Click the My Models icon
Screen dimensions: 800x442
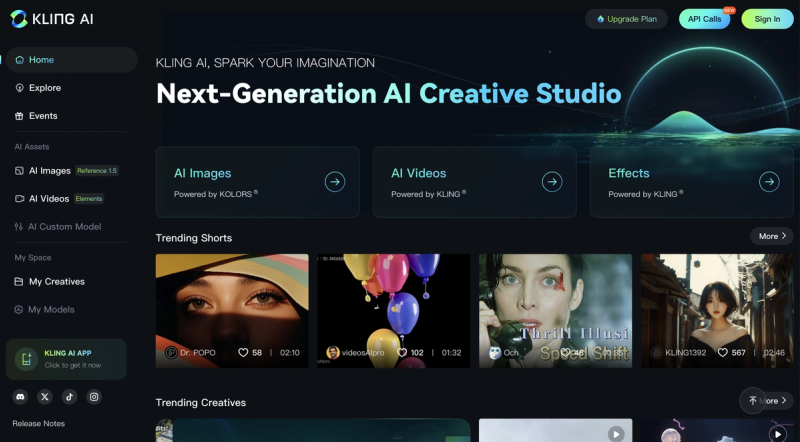pyautogui.click(x=19, y=309)
